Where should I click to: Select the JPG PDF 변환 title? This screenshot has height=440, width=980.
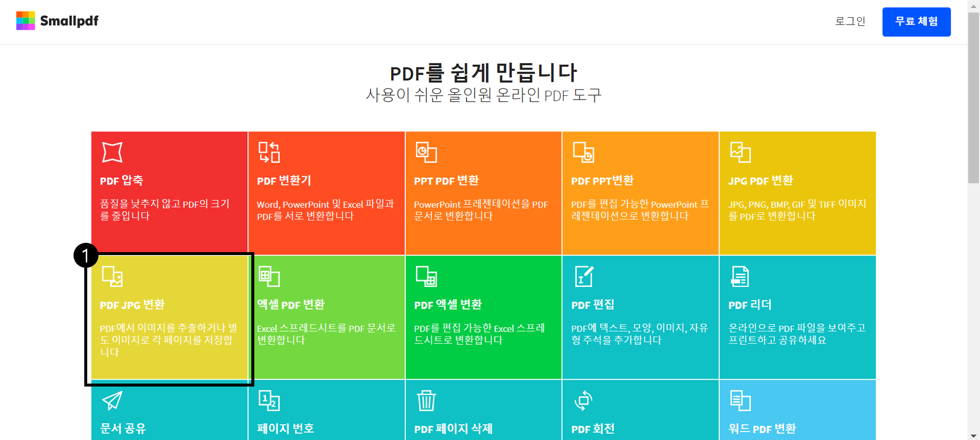760,181
